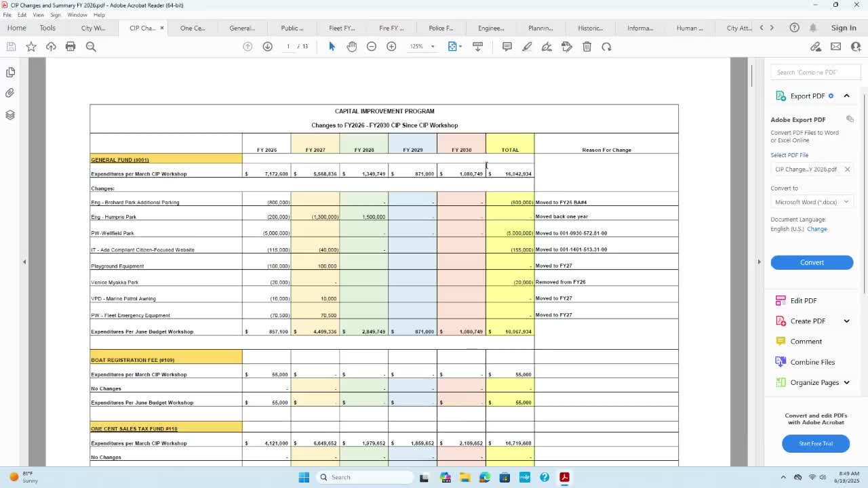Click Sign In
This screenshot has width=868, height=488.
pyautogui.click(x=844, y=28)
